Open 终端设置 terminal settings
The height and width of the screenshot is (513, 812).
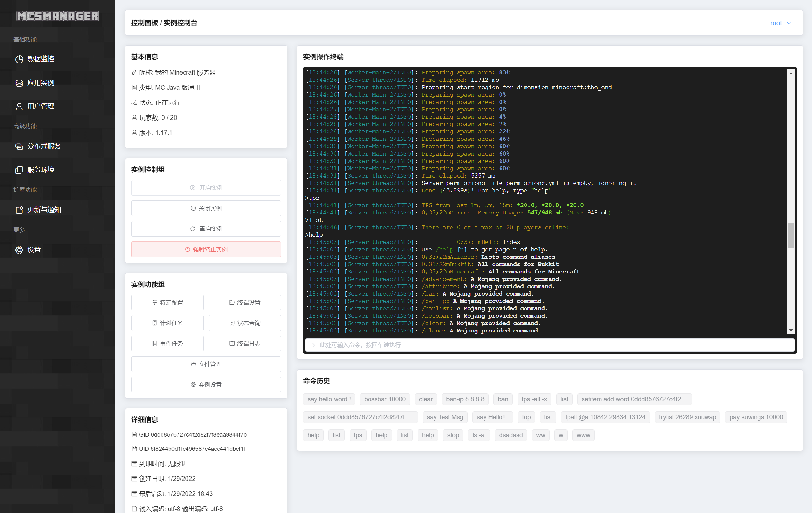(244, 302)
